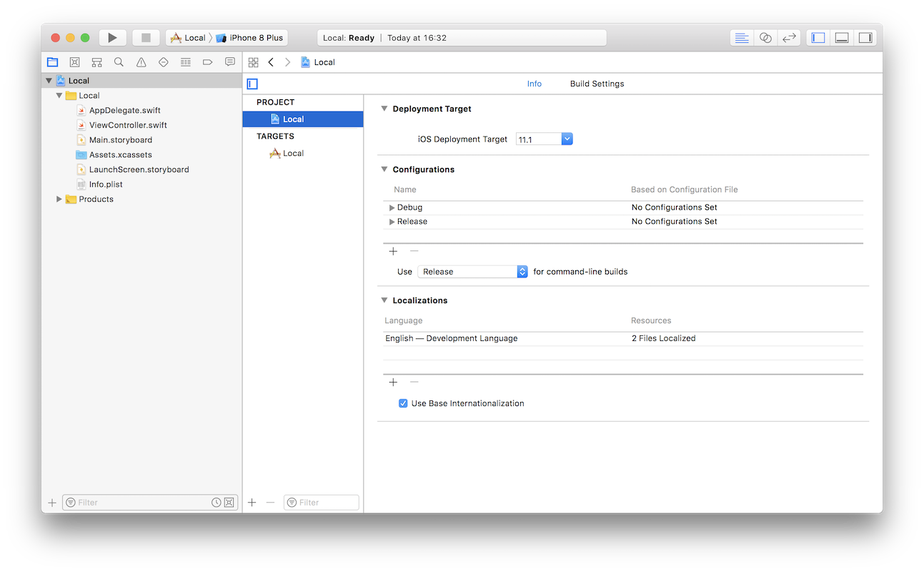Collapse the Deployment Target section
This screenshot has height=572, width=924.
click(384, 109)
